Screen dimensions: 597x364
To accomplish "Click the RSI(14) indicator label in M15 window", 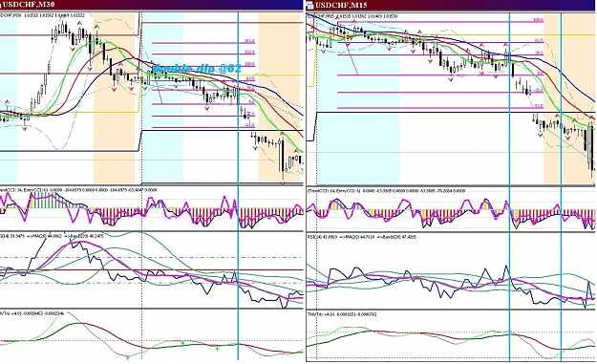I will coord(361,237).
